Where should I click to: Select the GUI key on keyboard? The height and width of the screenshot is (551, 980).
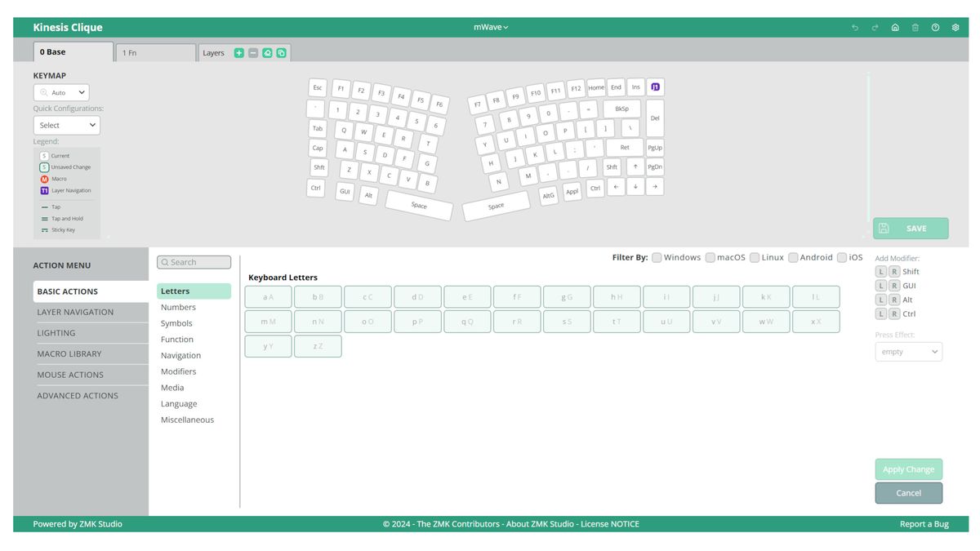(x=345, y=192)
